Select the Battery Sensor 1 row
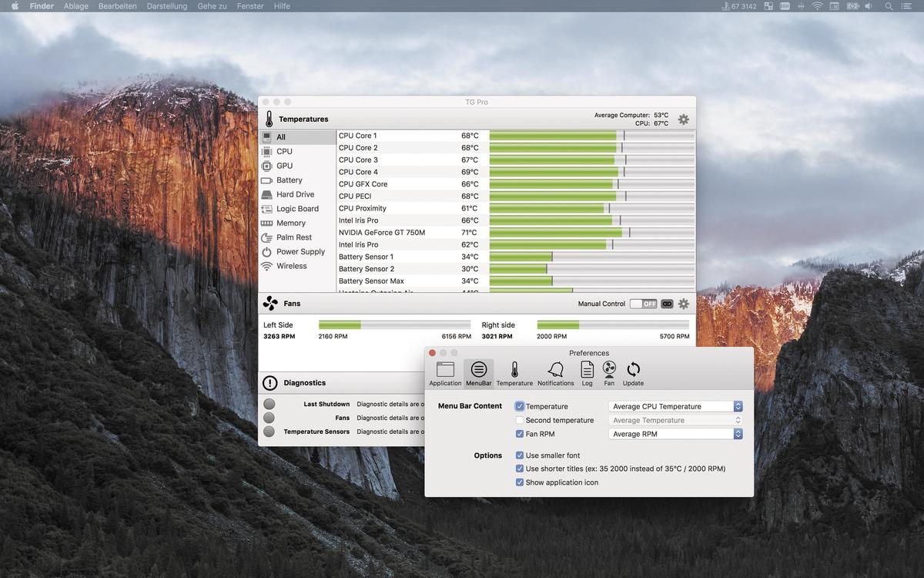Viewport: 924px width, 578px height. (x=516, y=257)
